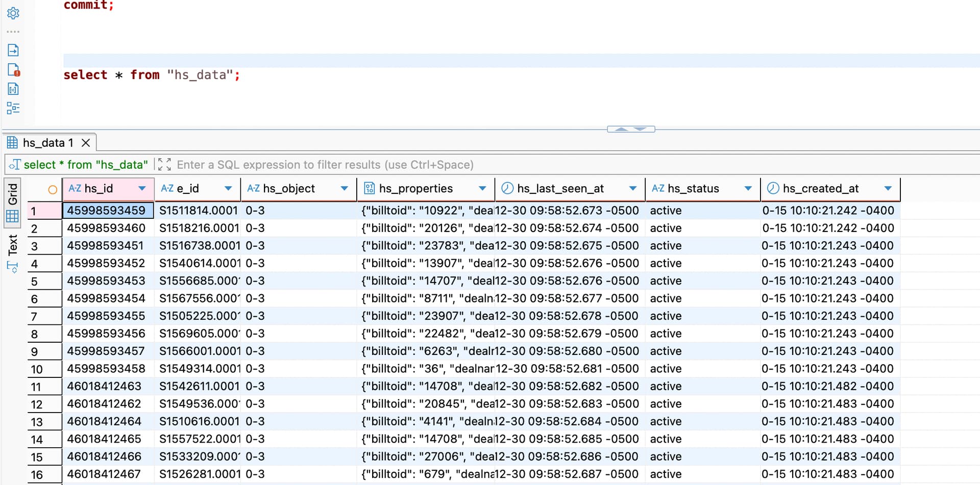
Task: Click the results panel collapse handle
Action: 631,129
